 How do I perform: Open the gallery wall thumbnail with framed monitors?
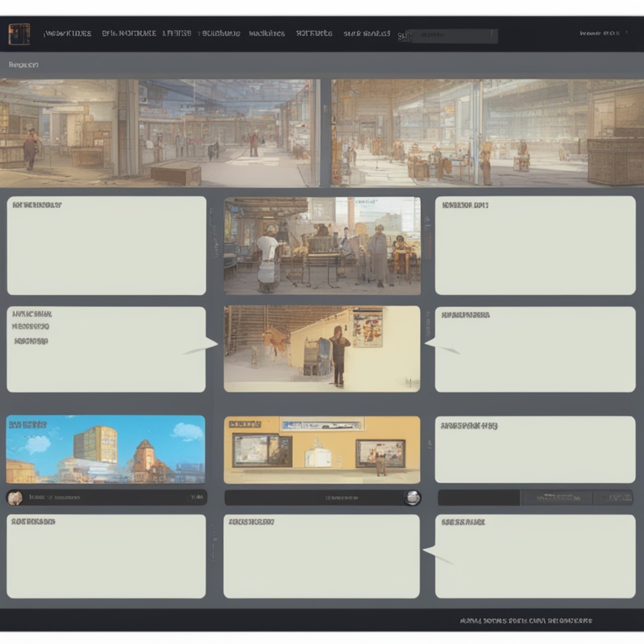pyautogui.click(x=322, y=449)
